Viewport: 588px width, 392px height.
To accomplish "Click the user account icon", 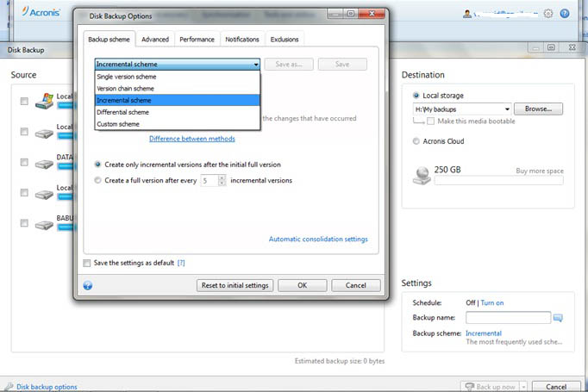I will click(467, 15).
